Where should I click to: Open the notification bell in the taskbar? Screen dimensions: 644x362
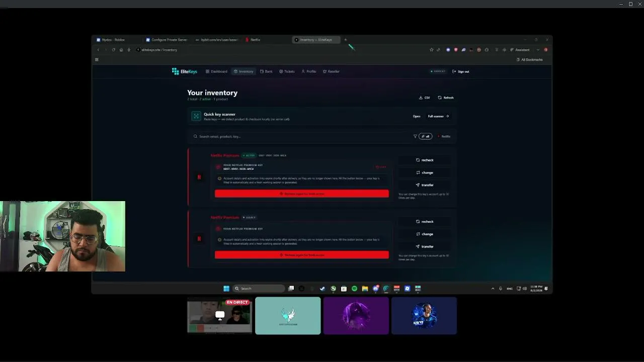(546, 289)
